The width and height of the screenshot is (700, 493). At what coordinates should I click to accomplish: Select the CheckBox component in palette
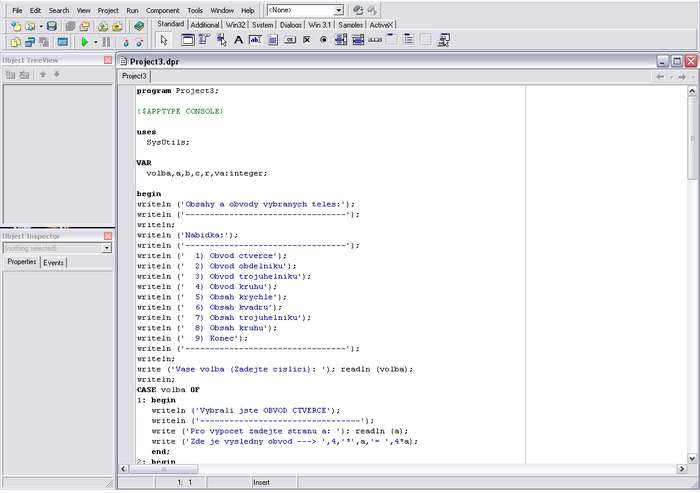coord(306,40)
